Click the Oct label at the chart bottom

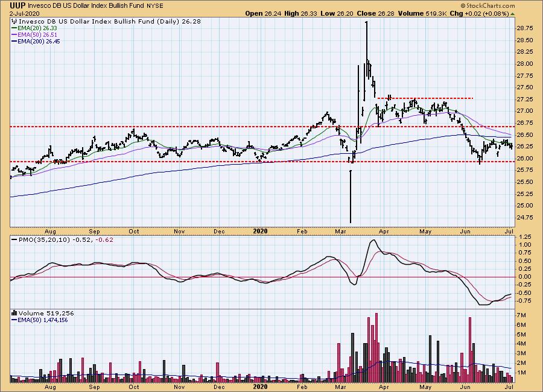(134, 387)
